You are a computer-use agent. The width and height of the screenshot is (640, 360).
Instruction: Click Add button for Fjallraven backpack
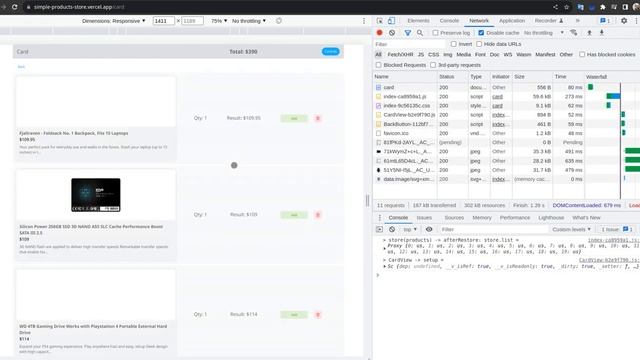point(294,118)
